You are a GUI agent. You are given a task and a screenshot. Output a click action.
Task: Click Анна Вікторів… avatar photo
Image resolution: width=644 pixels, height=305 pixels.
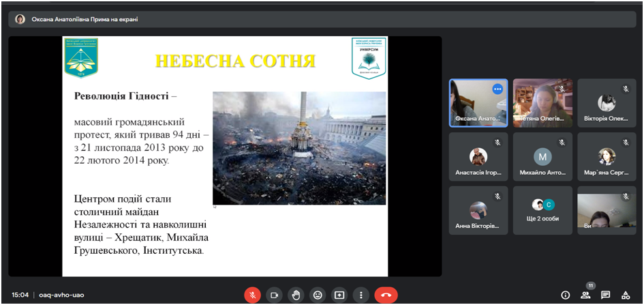(478, 210)
